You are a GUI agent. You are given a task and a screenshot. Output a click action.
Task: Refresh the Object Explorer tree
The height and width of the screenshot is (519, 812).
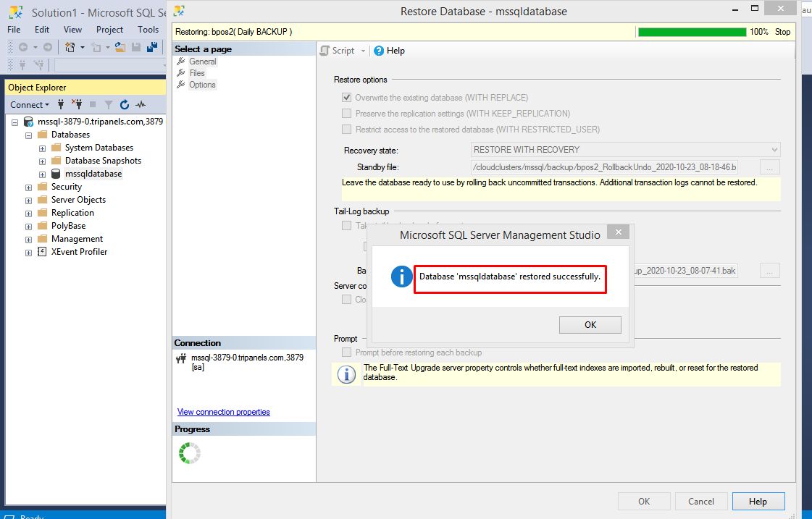[x=125, y=104]
